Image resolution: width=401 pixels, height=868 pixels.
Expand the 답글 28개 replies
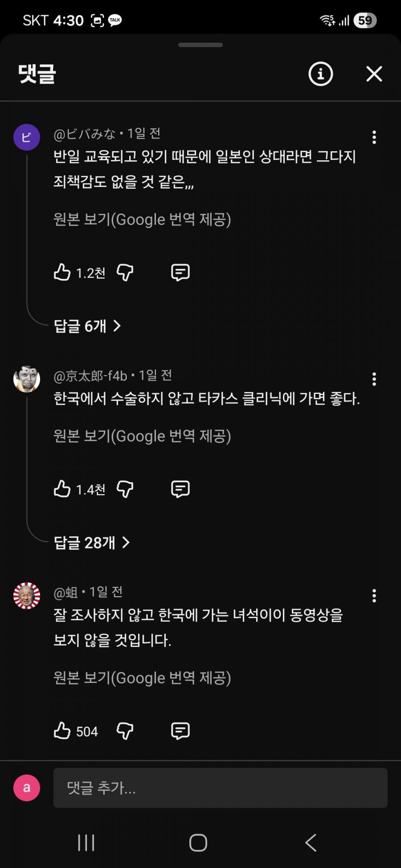tap(91, 542)
